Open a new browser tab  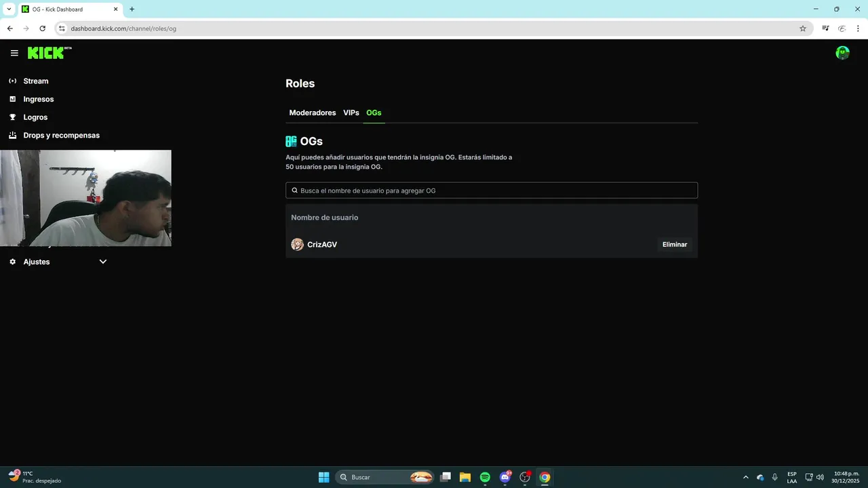[x=132, y=9]
